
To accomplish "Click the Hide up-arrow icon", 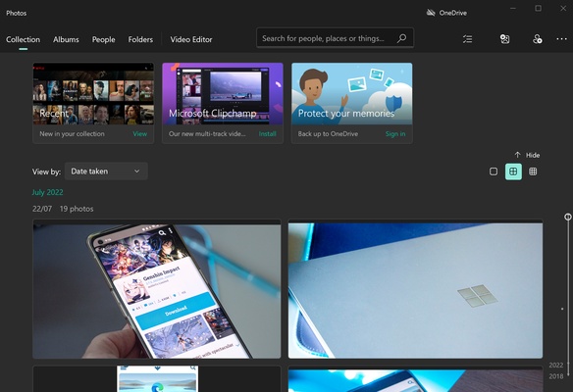I will pos(517,155).
